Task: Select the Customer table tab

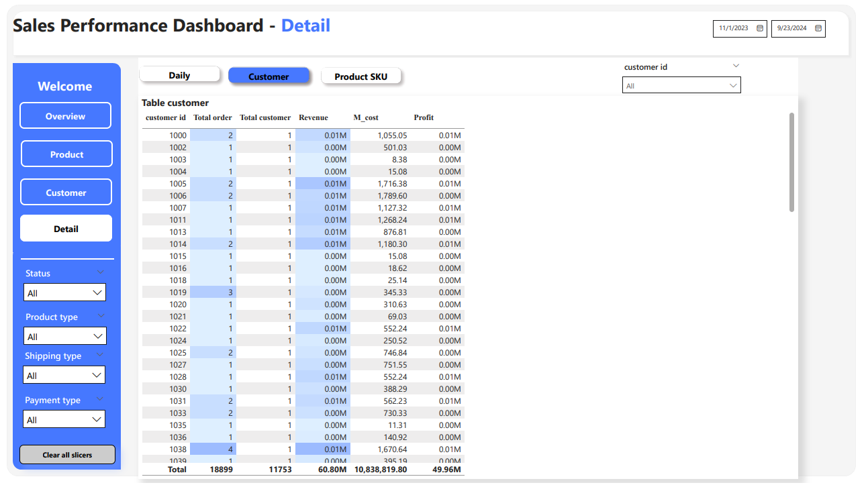Action: point(269,76)
